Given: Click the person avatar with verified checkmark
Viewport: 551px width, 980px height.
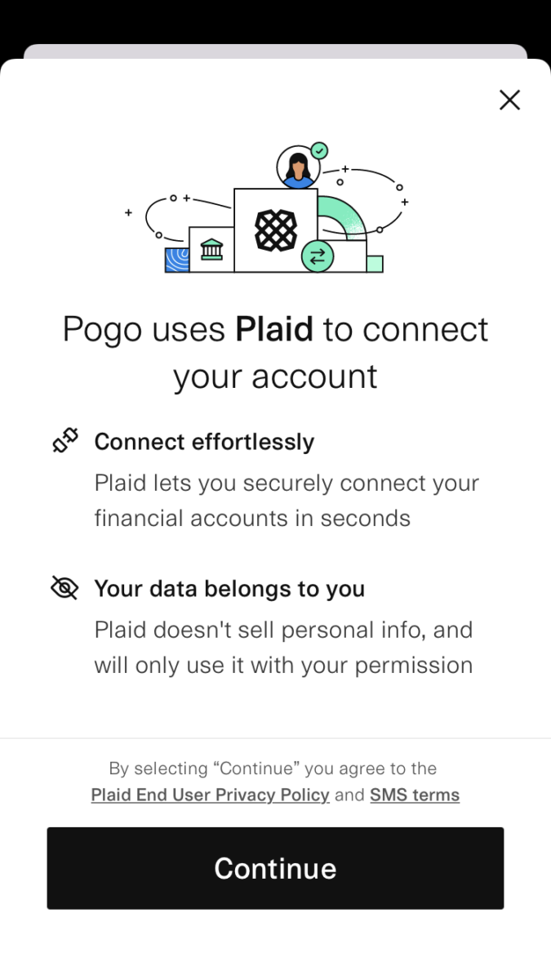Looking at the screenshot, I should click(x=297, y=166).
